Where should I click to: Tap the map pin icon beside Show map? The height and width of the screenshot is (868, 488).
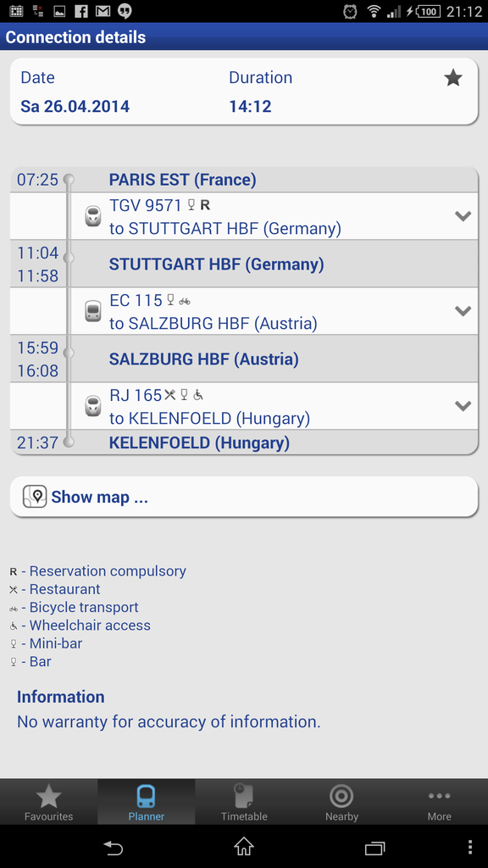34,497
